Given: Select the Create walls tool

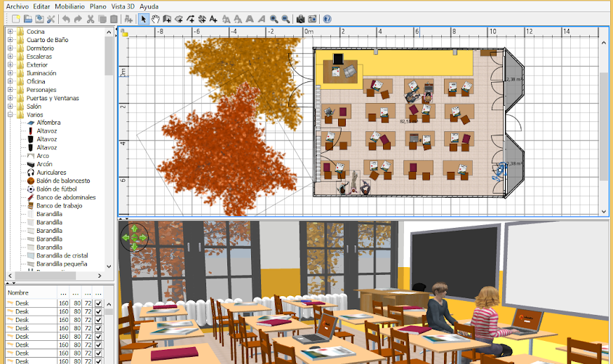Looking at the screenshot, I should (x=167, y=19).
